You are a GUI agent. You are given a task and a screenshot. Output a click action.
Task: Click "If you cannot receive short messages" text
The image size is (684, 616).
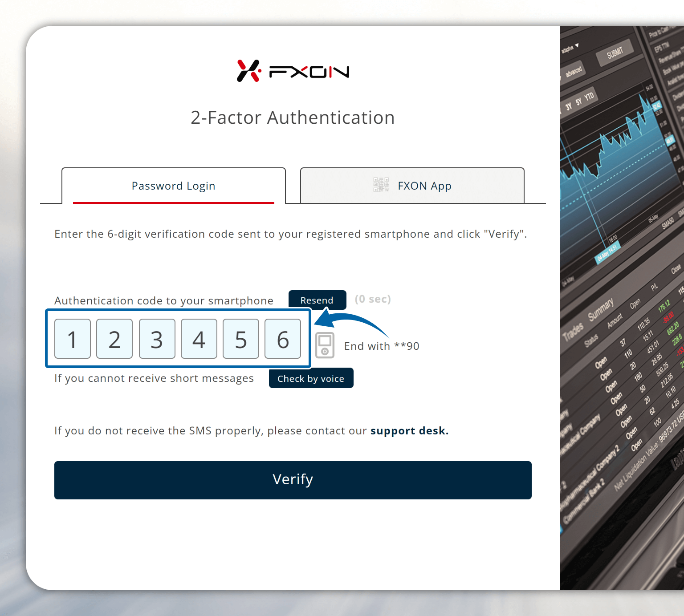coord(154,378)
